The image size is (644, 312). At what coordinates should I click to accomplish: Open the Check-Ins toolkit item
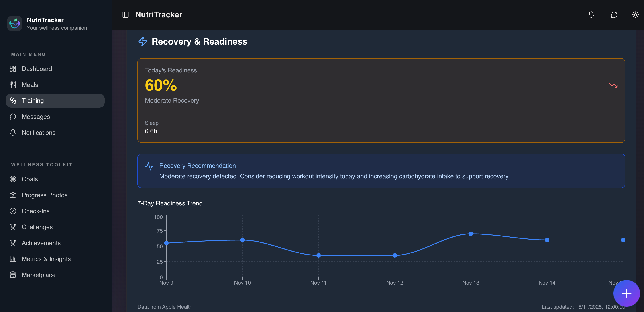point(35,211)
